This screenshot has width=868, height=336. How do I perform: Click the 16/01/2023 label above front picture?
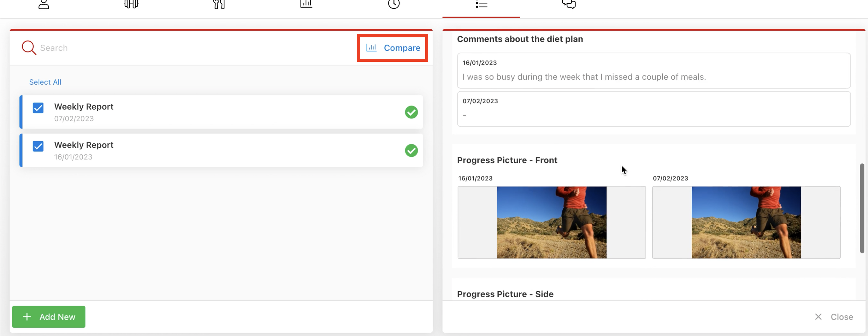(x=475, y=178)
